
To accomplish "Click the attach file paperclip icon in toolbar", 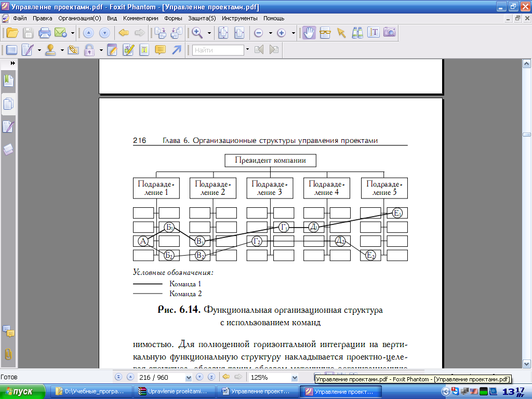I will click(73, 50).
